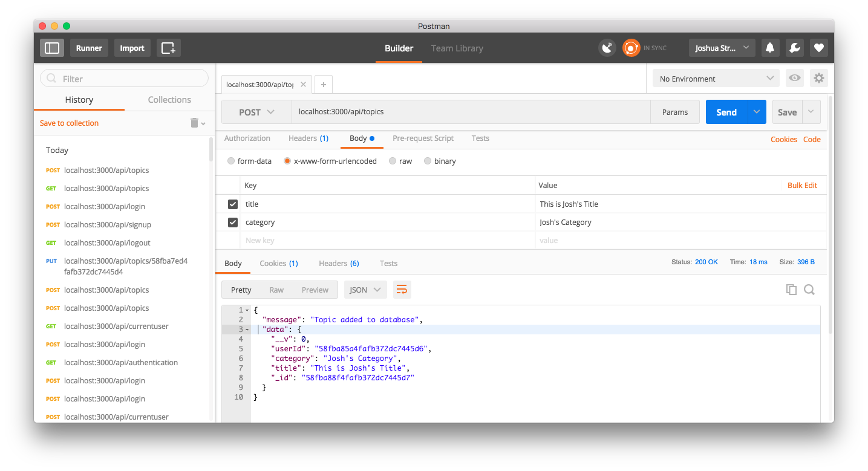The width and height of the screenshot is (868, 471).
Task: Copy response body to clipboard icon
Action: pyautogui.click(x=791, y=290)
